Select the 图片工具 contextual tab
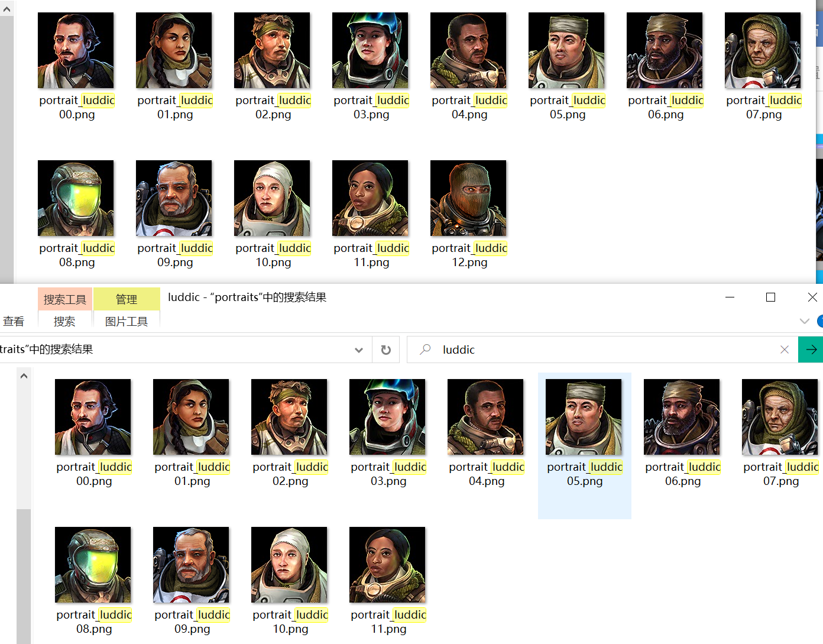 (x=126, y=321)
